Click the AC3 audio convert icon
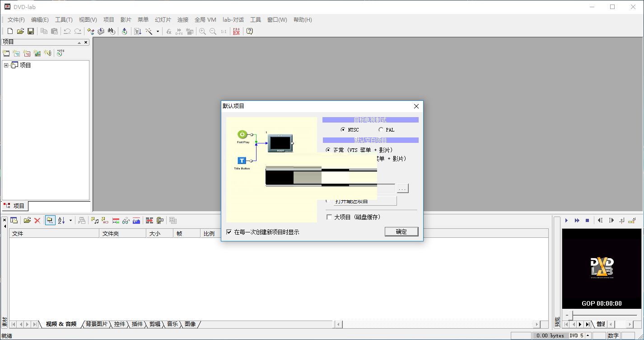Viewport: 644px width, 340px height. click(105, 220)
